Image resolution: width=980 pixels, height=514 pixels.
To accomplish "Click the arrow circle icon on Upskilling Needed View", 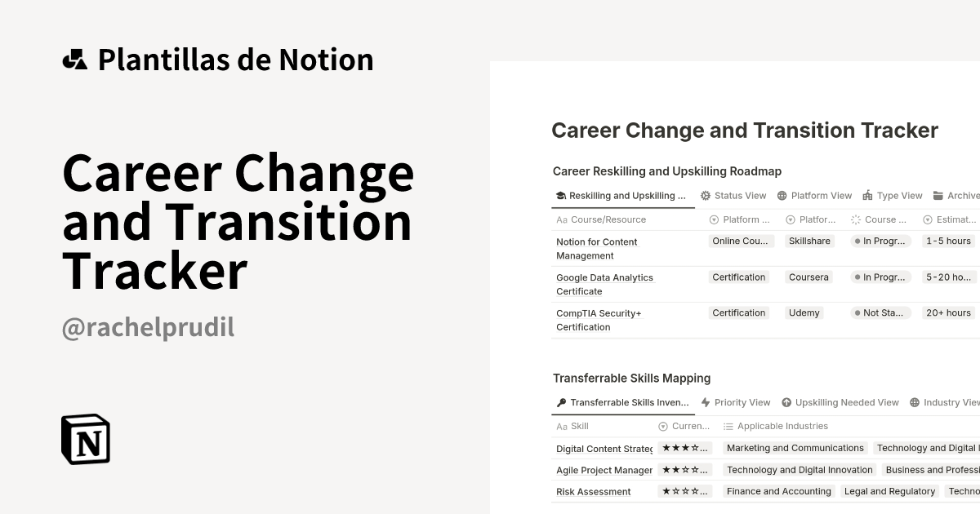I will (x=786, y=402).
